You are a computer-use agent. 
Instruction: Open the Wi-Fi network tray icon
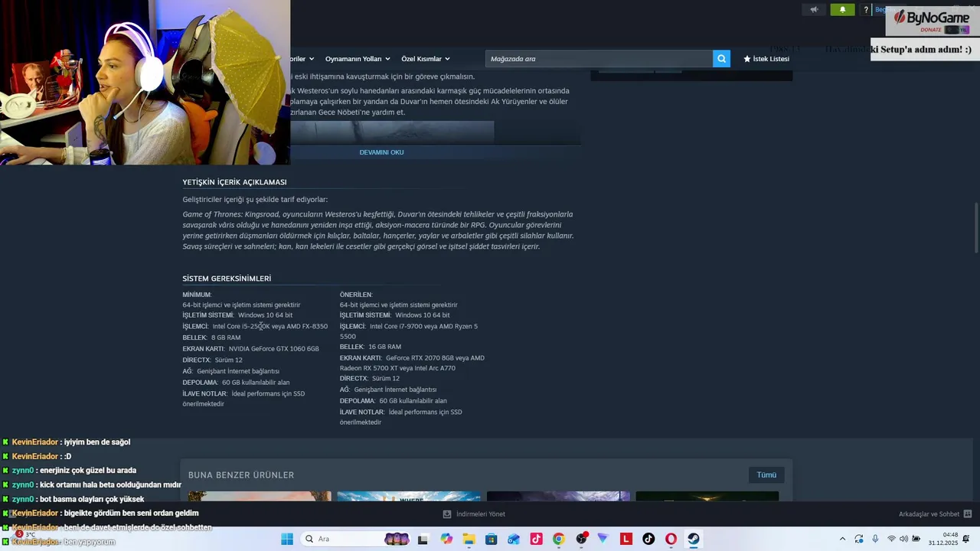(x=891, y=539)
